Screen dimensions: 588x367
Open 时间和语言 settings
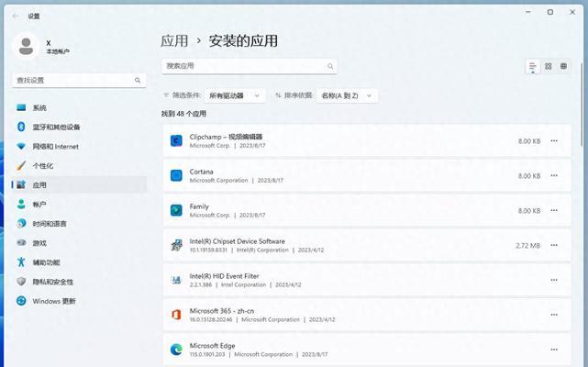coord(79,224)
